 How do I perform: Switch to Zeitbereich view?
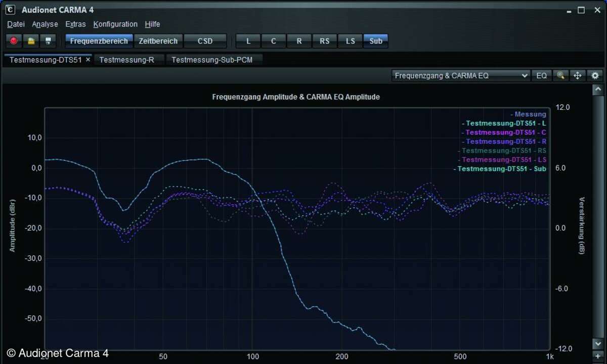(158, 41)
